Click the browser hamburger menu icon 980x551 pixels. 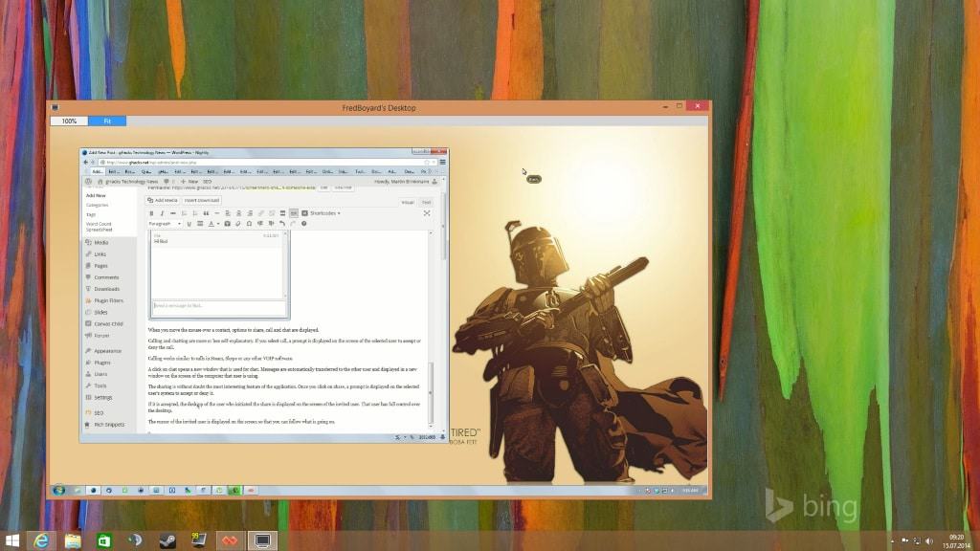point(442,163)
